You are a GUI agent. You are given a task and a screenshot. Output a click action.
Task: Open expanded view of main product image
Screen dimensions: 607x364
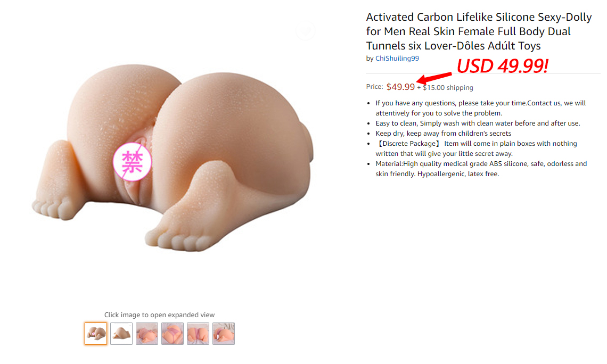click(x=173, y=159)
